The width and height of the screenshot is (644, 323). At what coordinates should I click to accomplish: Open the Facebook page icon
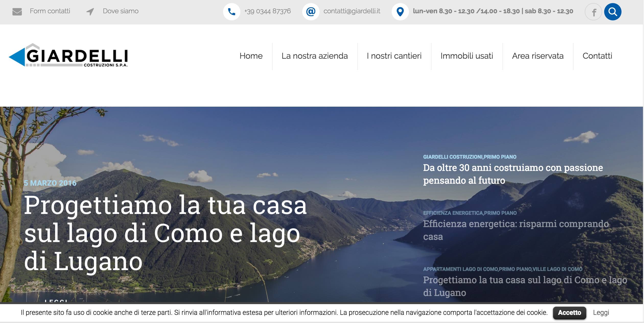point(593,12)
